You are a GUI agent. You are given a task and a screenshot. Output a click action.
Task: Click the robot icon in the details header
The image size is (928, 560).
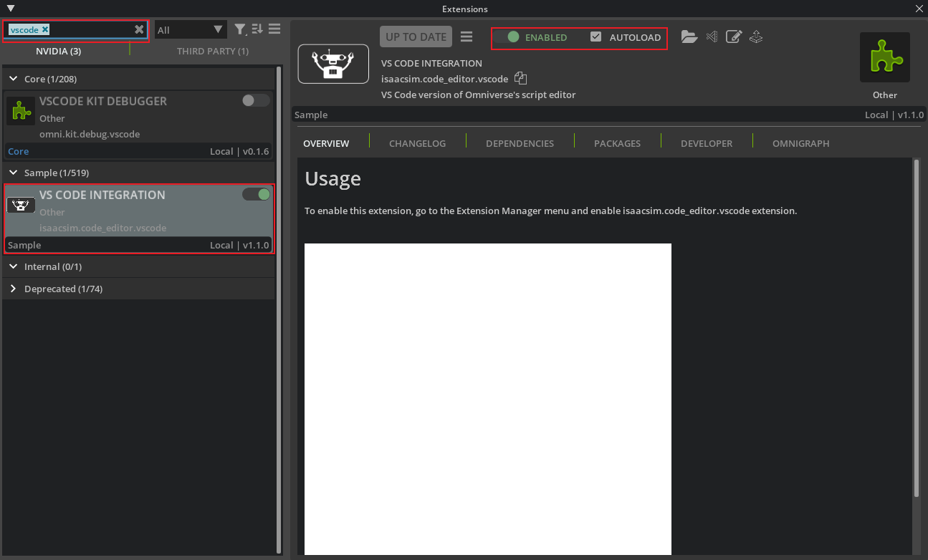(x=333, y=64)
